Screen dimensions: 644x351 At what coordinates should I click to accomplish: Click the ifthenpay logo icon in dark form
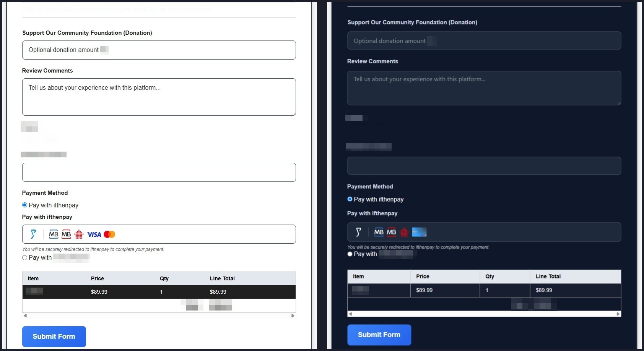pyautogui.click(x=358, y=232)
